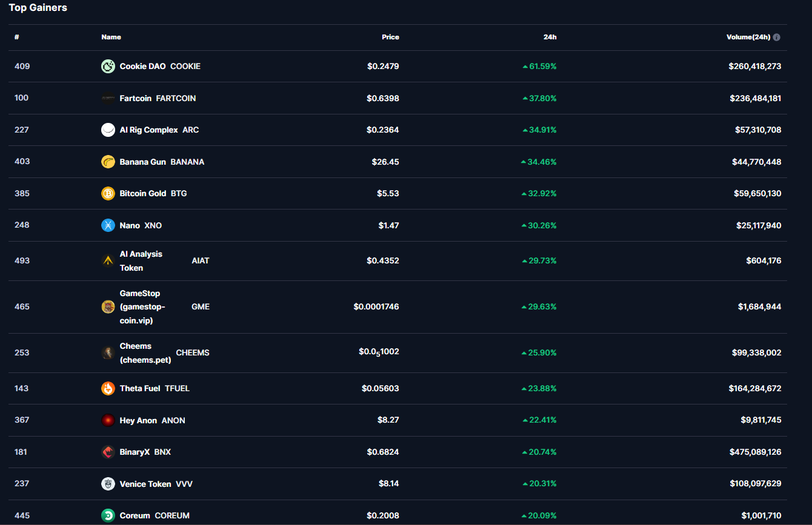This screenshot has height=525, width=812.
Task: Click the GME ticker symbol
Action: click(x=201, y=307)
